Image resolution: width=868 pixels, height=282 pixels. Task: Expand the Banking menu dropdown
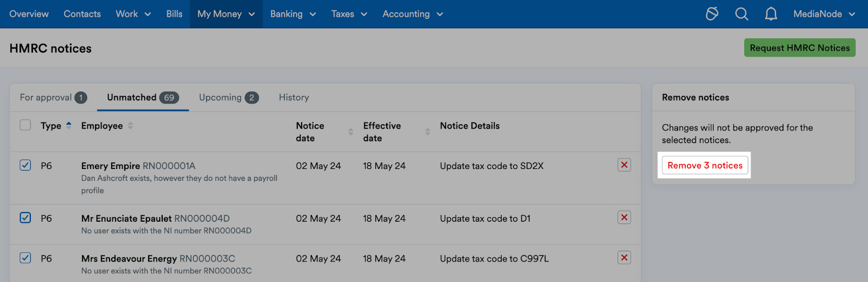293,14
